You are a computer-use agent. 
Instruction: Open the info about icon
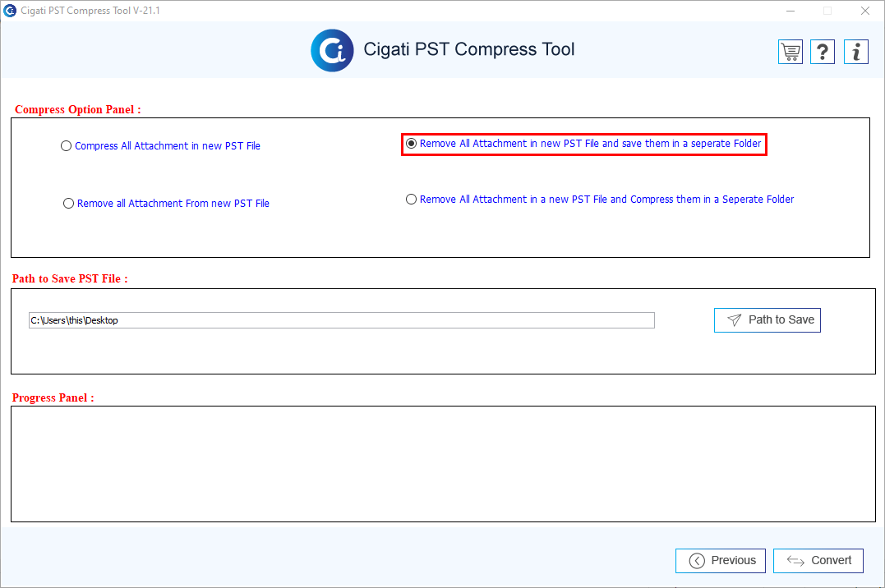856,52
